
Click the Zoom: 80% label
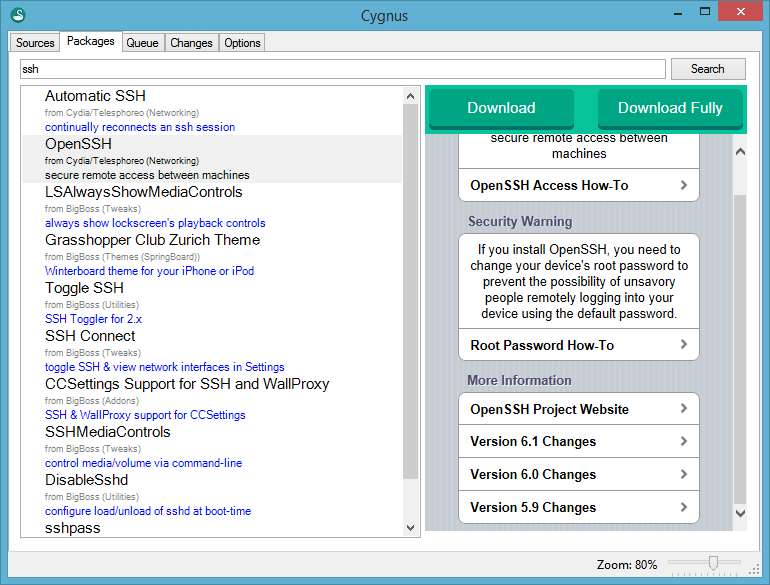[627, 565]
